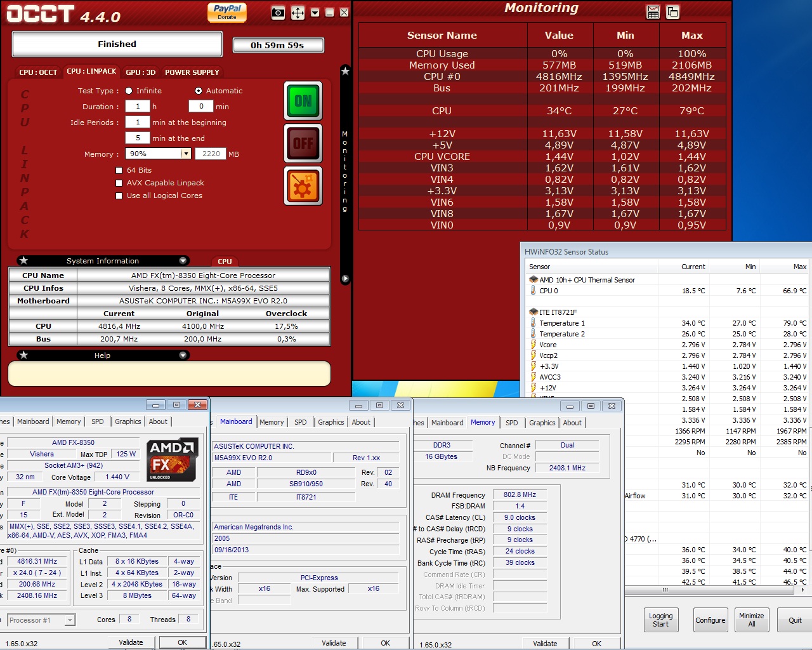Image resolution: width=812 pixels, height=650 pixels.
Task: Click the 'Finished' status box
Action: pyautogui.click(x=117, y=44)
